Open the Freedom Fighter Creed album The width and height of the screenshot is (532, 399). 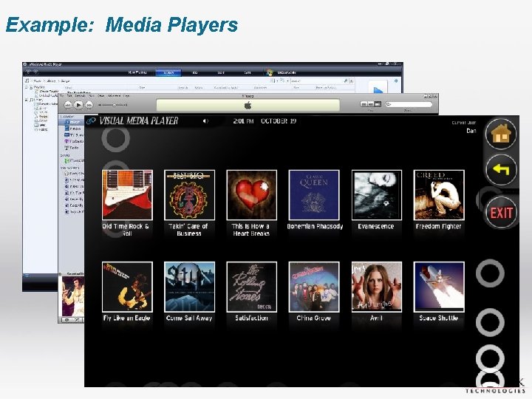click(439, 195)
